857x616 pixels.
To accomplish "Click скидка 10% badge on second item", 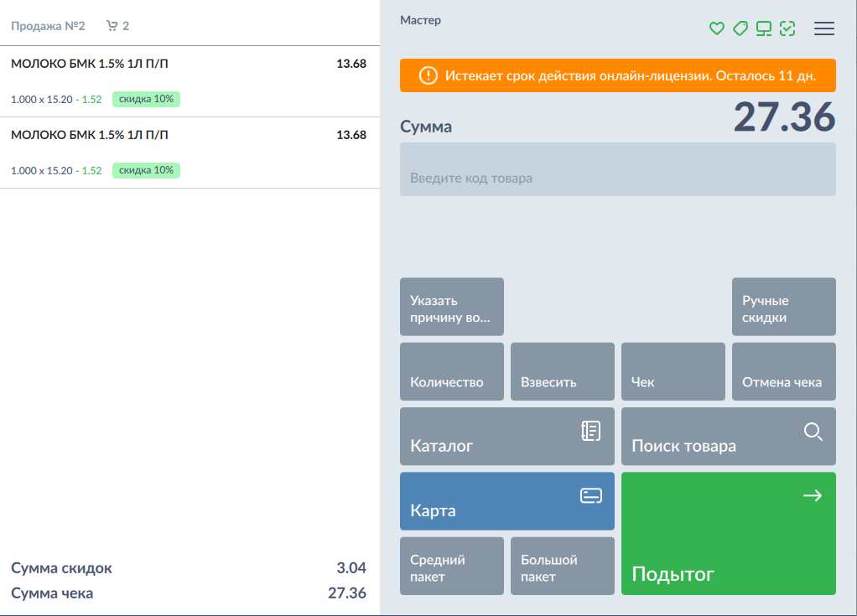I will coord(146,170).
